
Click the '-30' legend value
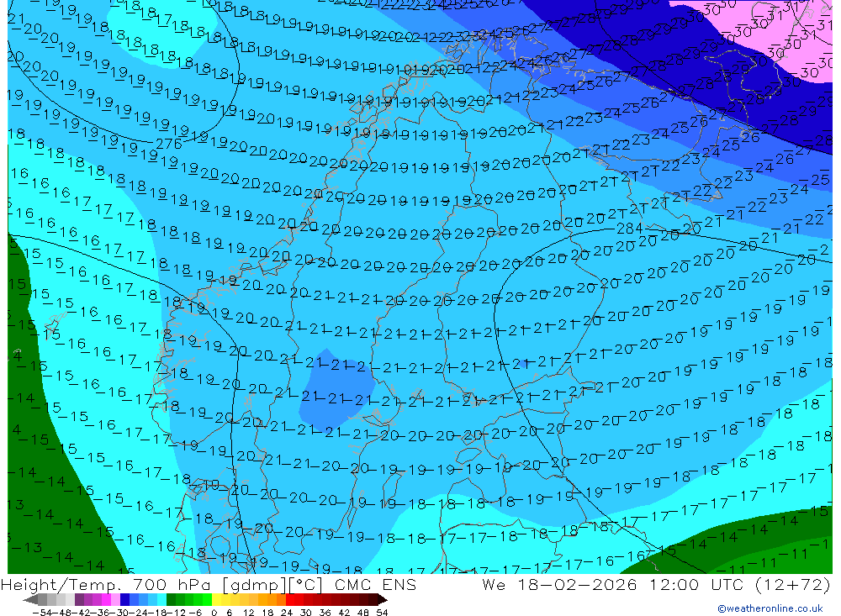coord(120,613)
